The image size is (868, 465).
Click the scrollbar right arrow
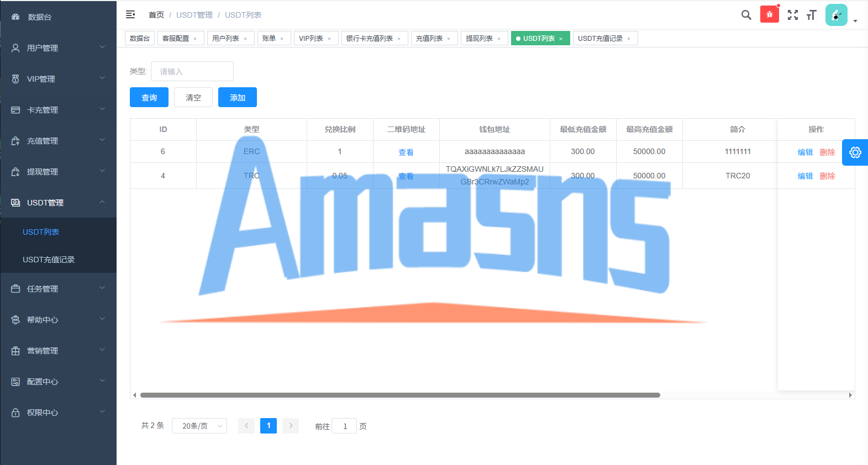[x=851, y=395]
